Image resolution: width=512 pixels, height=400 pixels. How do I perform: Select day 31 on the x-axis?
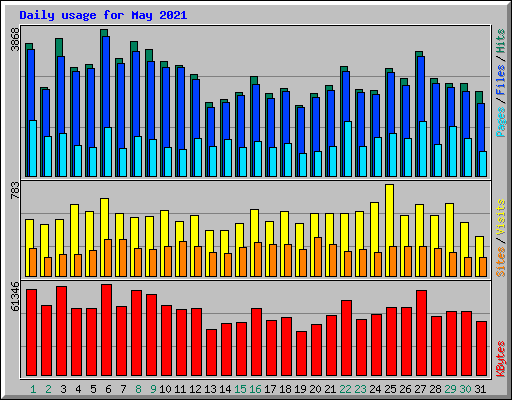coord(480,389)
